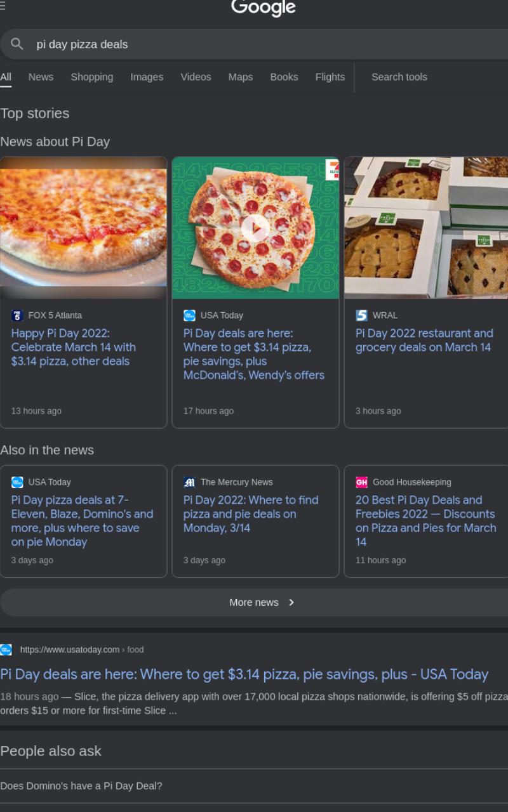Click the WRAL source icon
Image resolution: width=508 pixels, height=812 pixels.
click(361, 315)
